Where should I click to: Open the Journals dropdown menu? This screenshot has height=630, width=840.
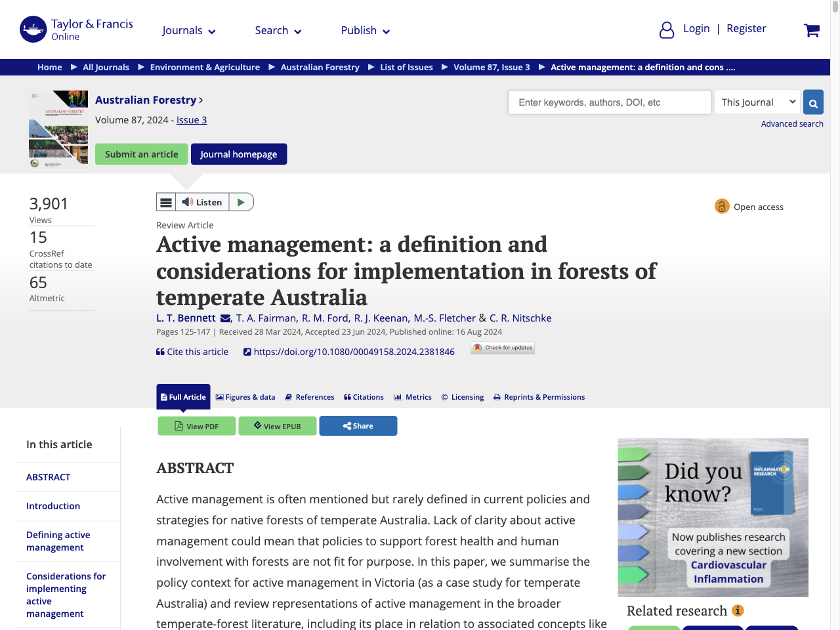pos(188,30)
